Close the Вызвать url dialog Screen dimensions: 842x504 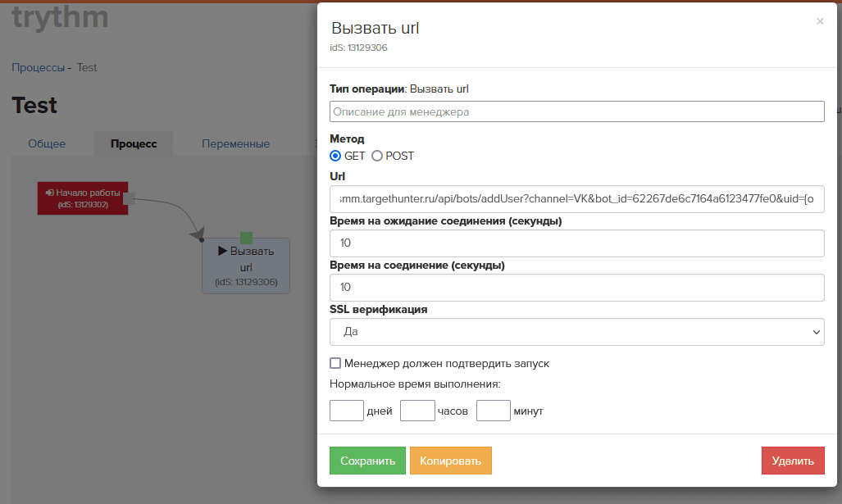819,22
